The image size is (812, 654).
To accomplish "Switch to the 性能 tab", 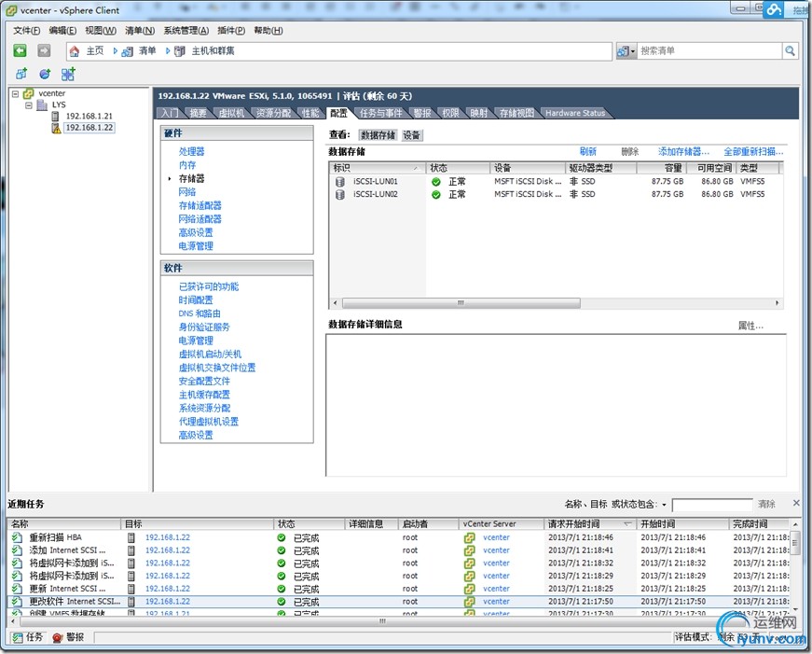I will pos(310,113).
